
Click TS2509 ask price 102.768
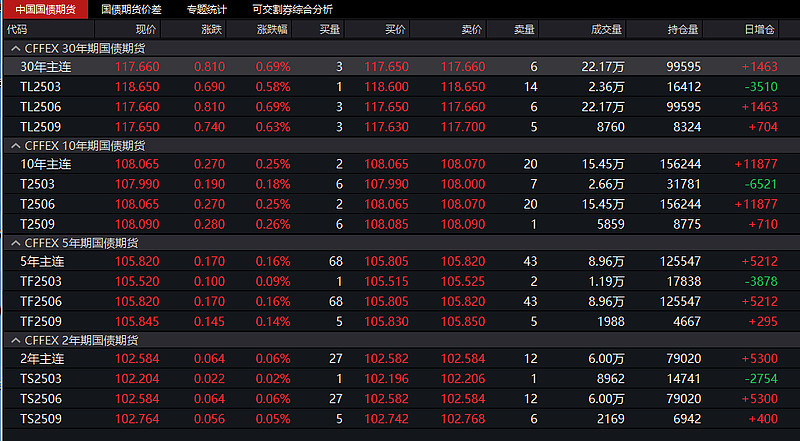[x=463, y=419]
